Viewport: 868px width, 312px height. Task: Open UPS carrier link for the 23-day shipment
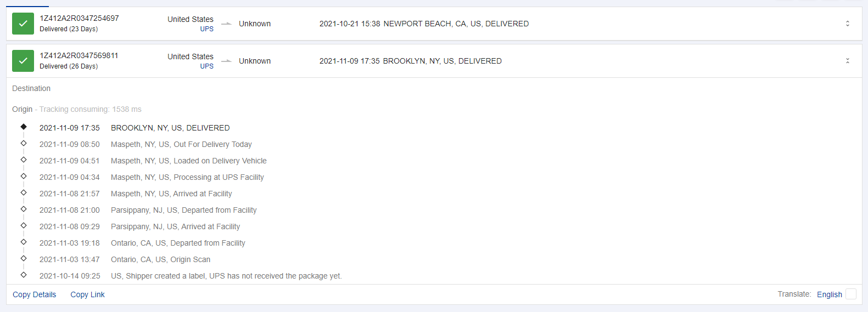[206, 29]
